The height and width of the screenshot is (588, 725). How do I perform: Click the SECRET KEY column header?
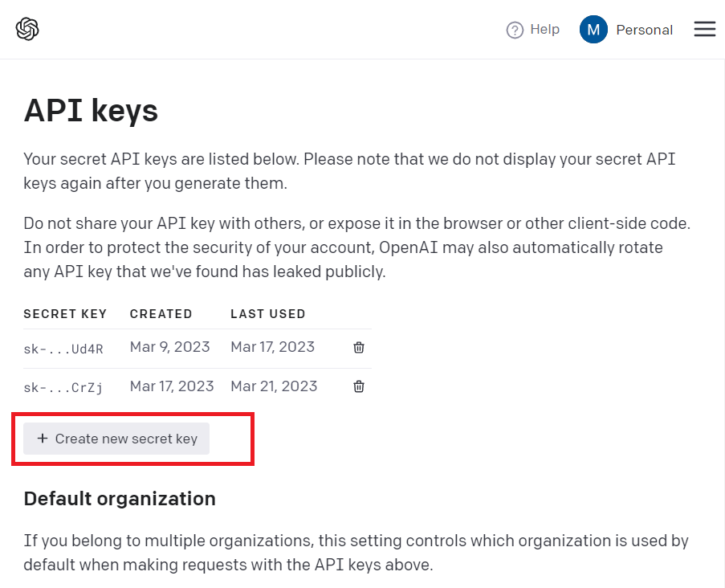coord(65,314)
